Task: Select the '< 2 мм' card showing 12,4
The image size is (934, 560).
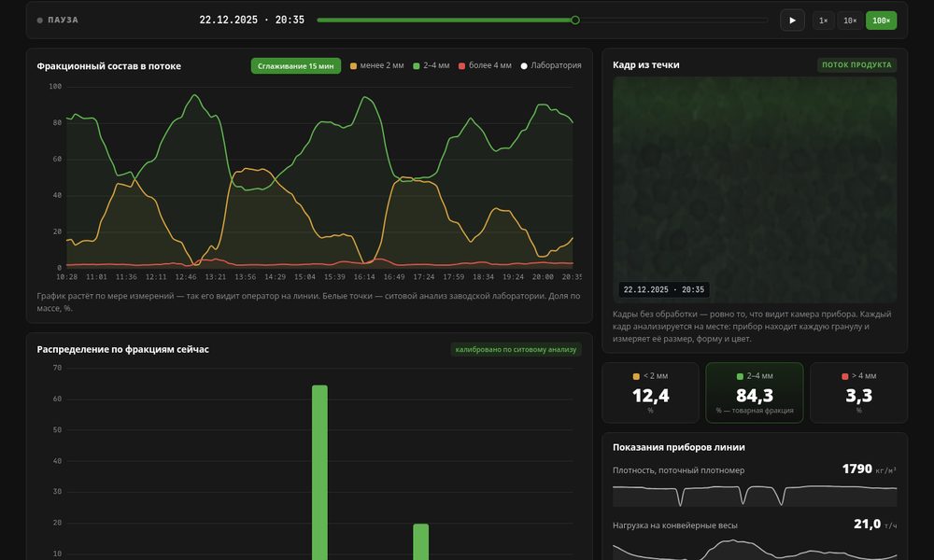Action: point(650,393)
